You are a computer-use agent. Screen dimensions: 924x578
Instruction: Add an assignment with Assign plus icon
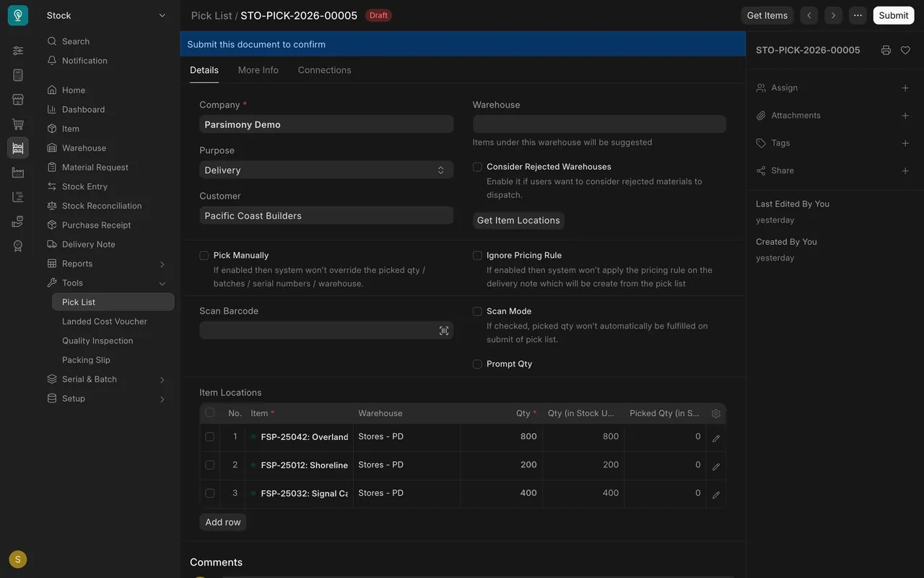click(905, 88)
